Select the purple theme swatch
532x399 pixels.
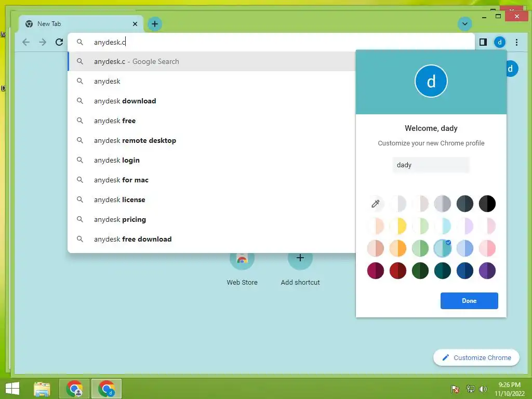tap(487, 271)
